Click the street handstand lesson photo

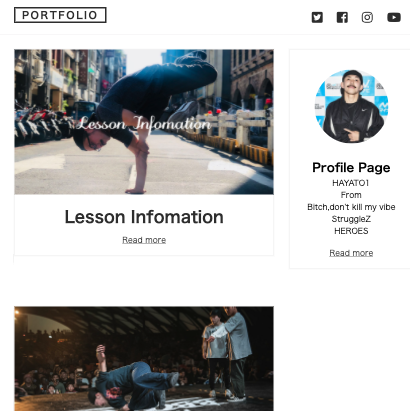[x=144, y=122]
